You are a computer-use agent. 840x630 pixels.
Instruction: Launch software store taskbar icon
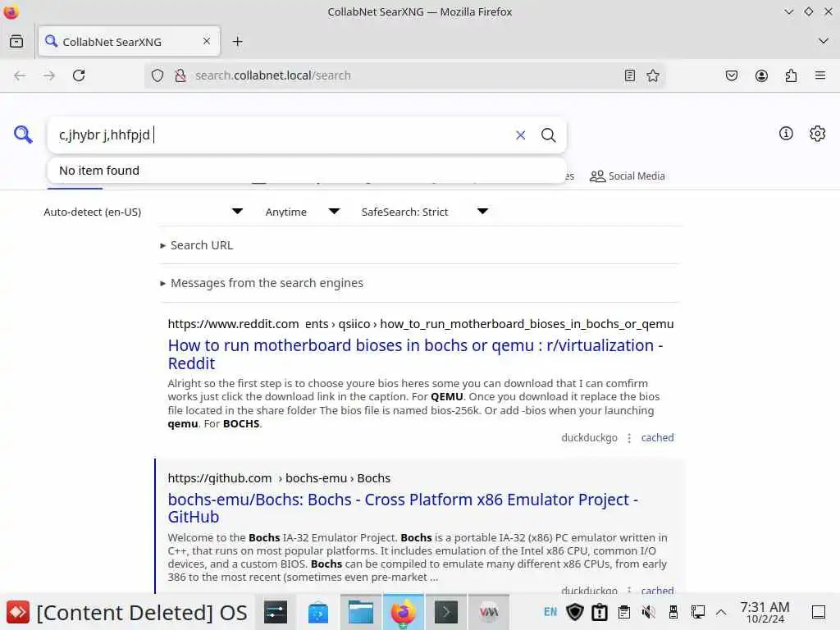[317, 612]
